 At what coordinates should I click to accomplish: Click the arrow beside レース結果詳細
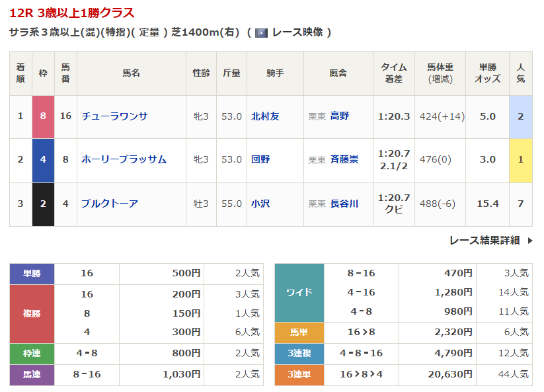(x=530, y=241)
